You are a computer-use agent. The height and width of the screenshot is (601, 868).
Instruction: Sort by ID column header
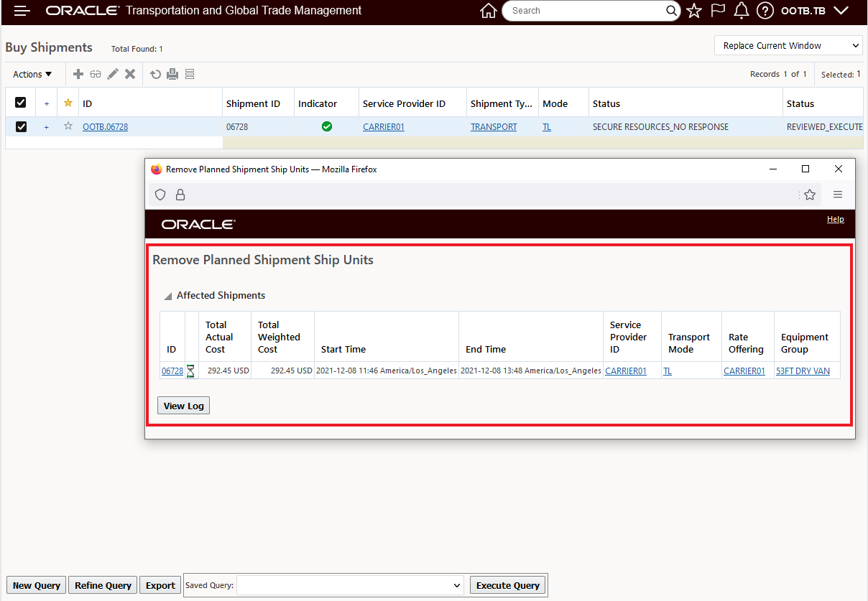[88, 103]
